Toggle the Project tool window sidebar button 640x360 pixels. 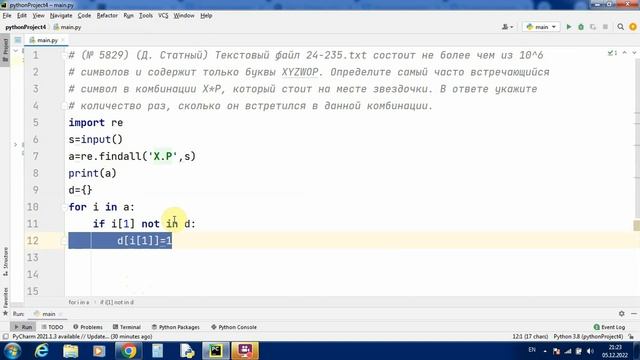pyautogui.click(x=5, y=50)
